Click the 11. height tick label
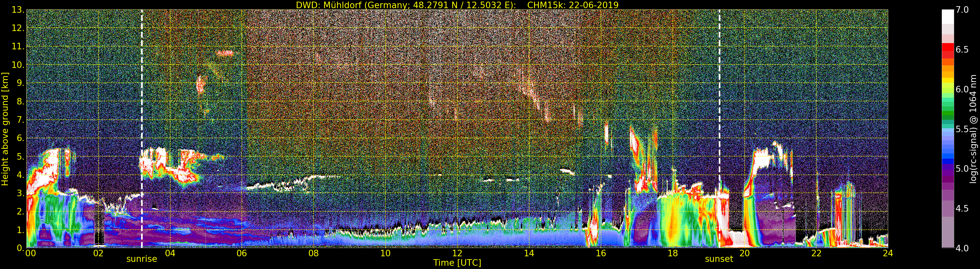The width and height of the screenshot is (980, 269). (18, 46)
